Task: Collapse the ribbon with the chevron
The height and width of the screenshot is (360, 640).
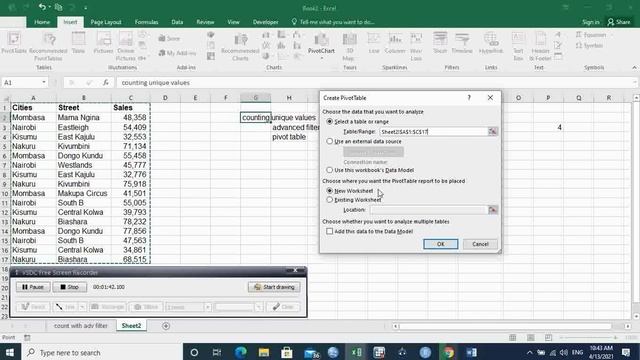Action: coord(634,67)
